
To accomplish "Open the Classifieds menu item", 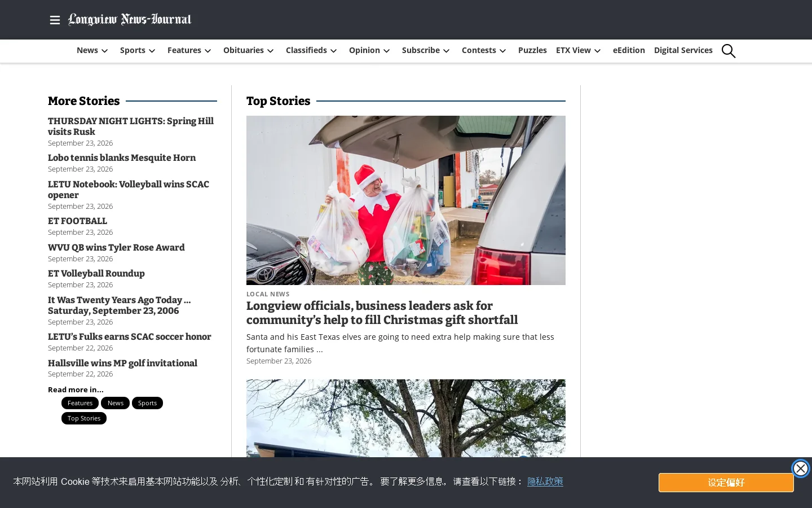I will 306,50.
